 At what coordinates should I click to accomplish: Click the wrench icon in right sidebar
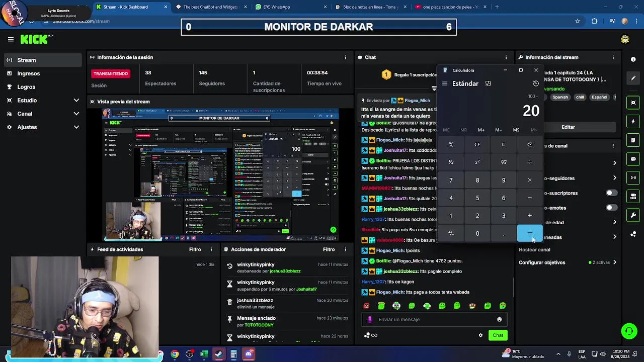tap(633, 215)
